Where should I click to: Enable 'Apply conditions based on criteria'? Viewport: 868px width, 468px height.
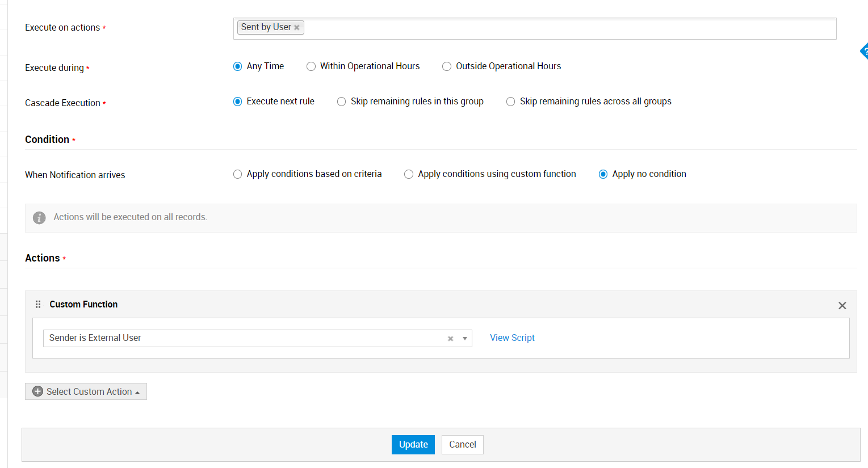pyautogui.click(x=238, y=174)
